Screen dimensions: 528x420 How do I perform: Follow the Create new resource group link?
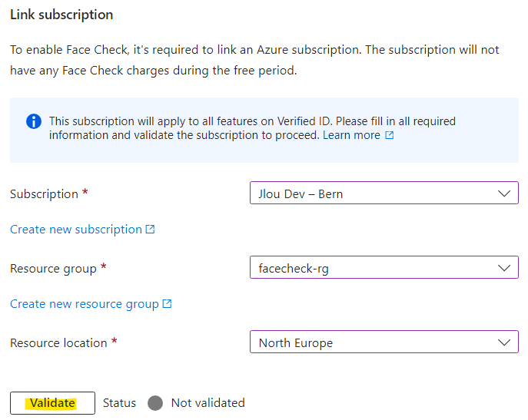tap(85, 304)
